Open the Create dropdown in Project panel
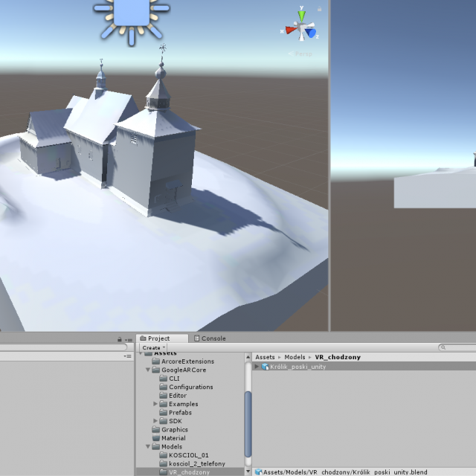Screen dimensions: 476x476 click(x=153, y=347)
